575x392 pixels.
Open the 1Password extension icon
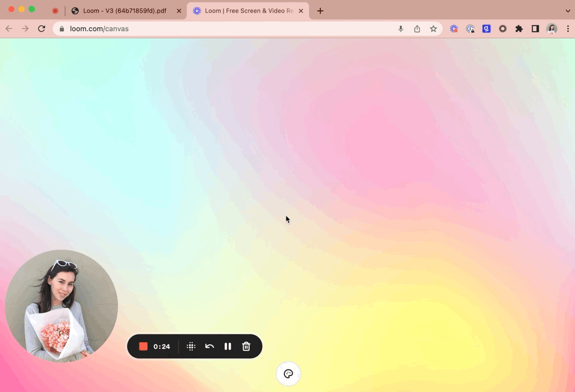point(470,28)
